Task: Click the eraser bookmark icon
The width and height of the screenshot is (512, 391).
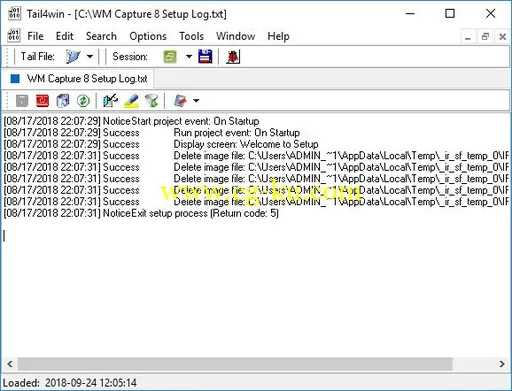Action: tap(181, 101)
